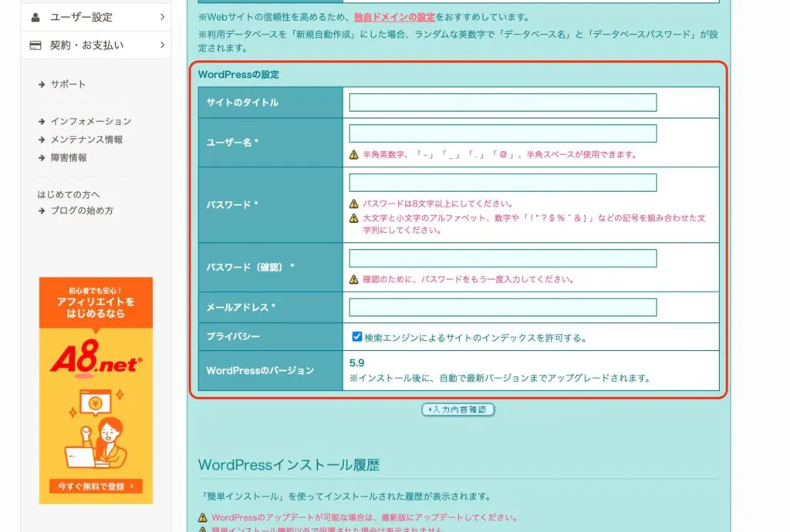Focus the ユーザー名 input field

502,133
